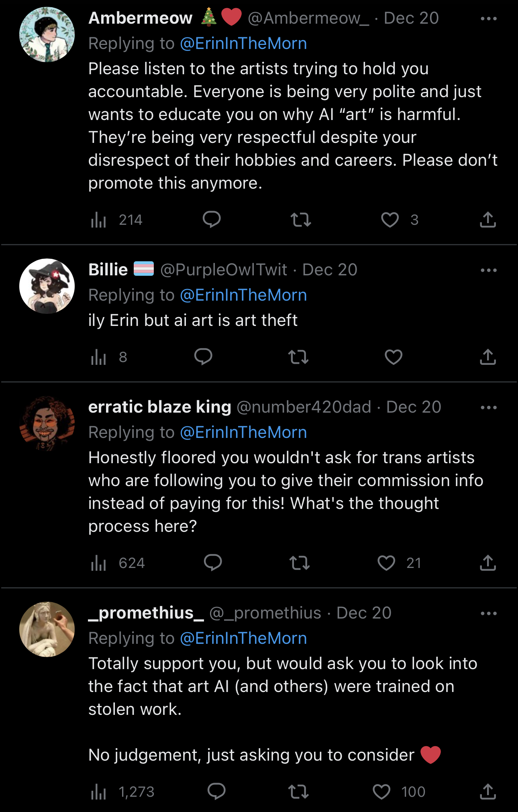This screenshot has width=518, height=812.
Task: Share the _promethius_ tweet
Action: (487, 792)
